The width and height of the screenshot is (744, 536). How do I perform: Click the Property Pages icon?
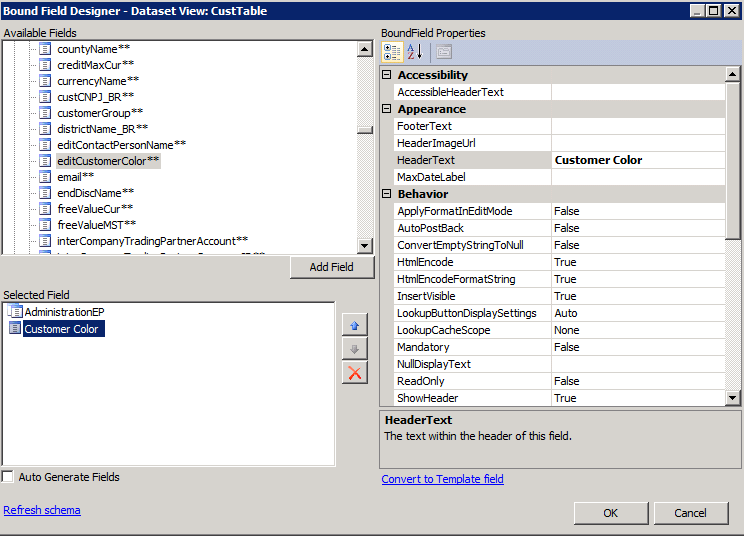(x=443, y=52)
